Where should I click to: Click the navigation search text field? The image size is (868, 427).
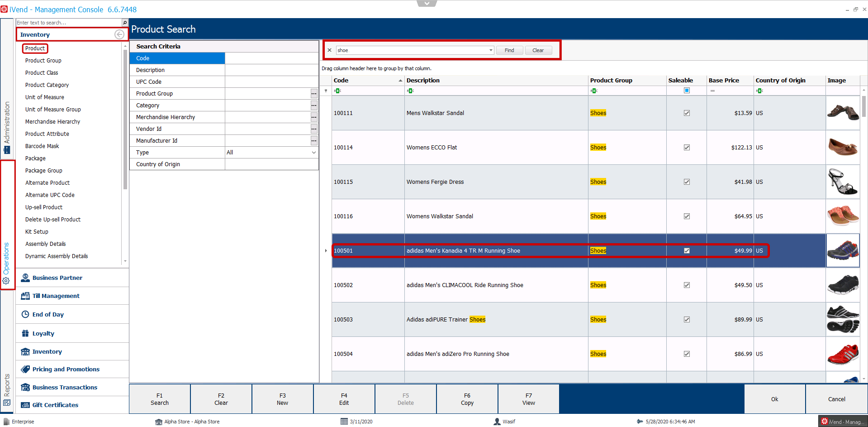(x=69, y=23)
